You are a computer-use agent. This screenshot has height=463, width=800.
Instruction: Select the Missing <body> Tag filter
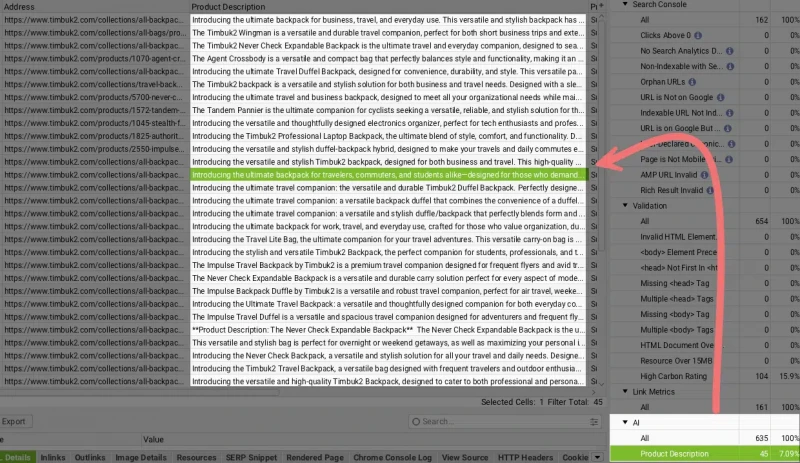(705, 314)
